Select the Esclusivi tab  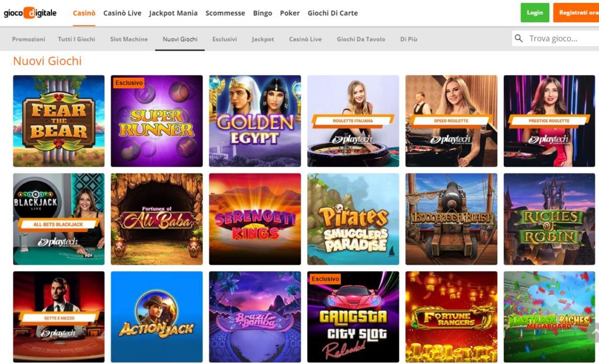225,39
